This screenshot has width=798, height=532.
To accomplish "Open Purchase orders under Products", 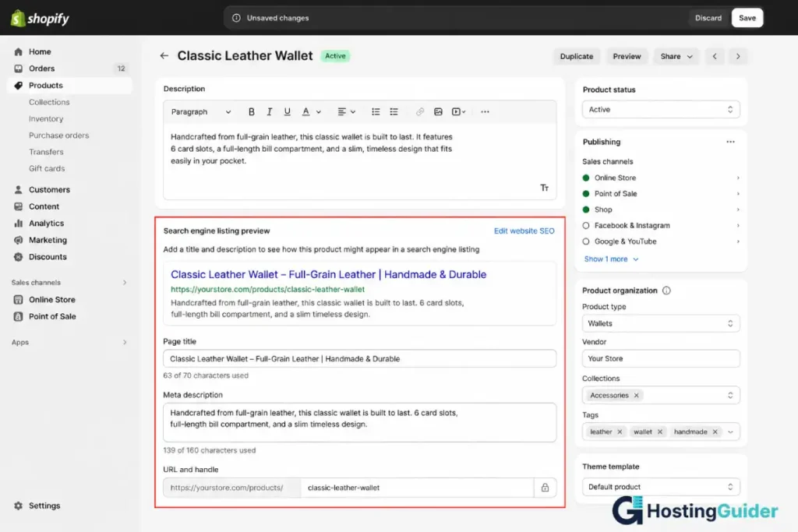I will coord(58,136).
